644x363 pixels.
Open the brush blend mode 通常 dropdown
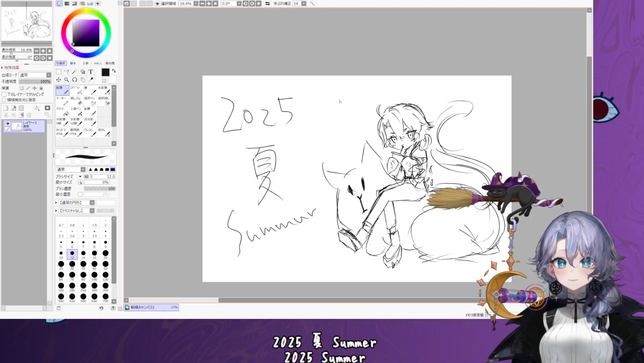(x=71, y=169)
